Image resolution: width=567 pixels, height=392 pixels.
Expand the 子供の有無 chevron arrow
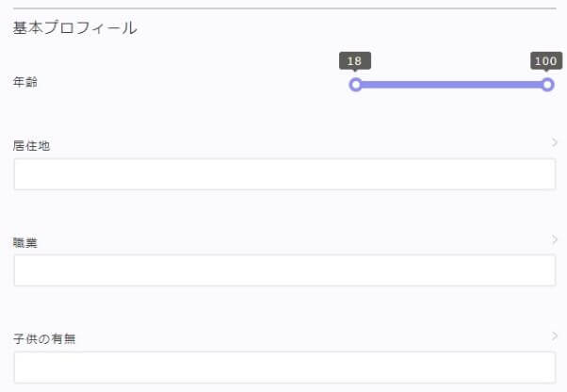(x=555, y=335)
